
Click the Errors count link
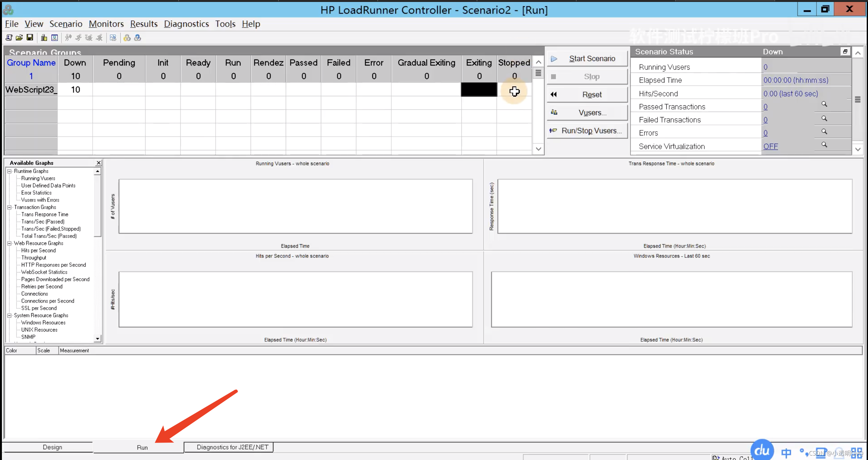pos(765,133)
